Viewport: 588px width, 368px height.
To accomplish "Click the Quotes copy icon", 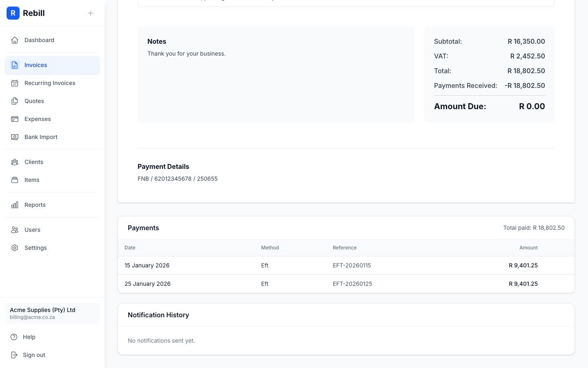I will click(15, 101).
